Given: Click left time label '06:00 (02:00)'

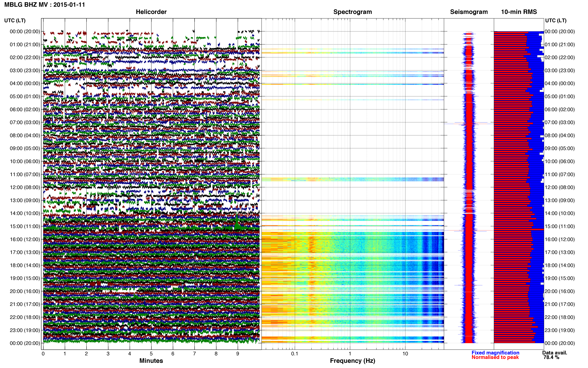Looking at the screenshot, I should tap(25, 110).
